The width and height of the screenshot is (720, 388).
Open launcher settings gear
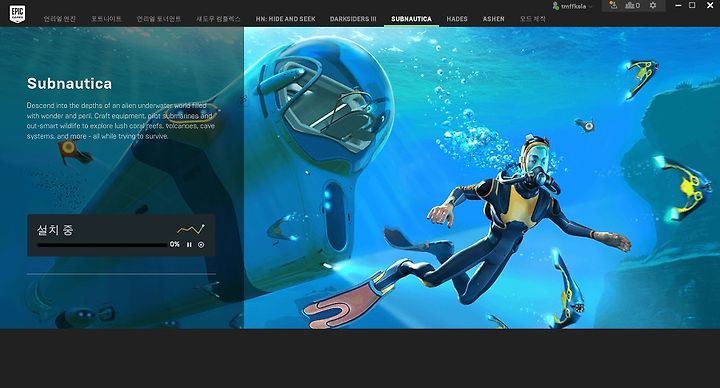click(x=652, y=6)
